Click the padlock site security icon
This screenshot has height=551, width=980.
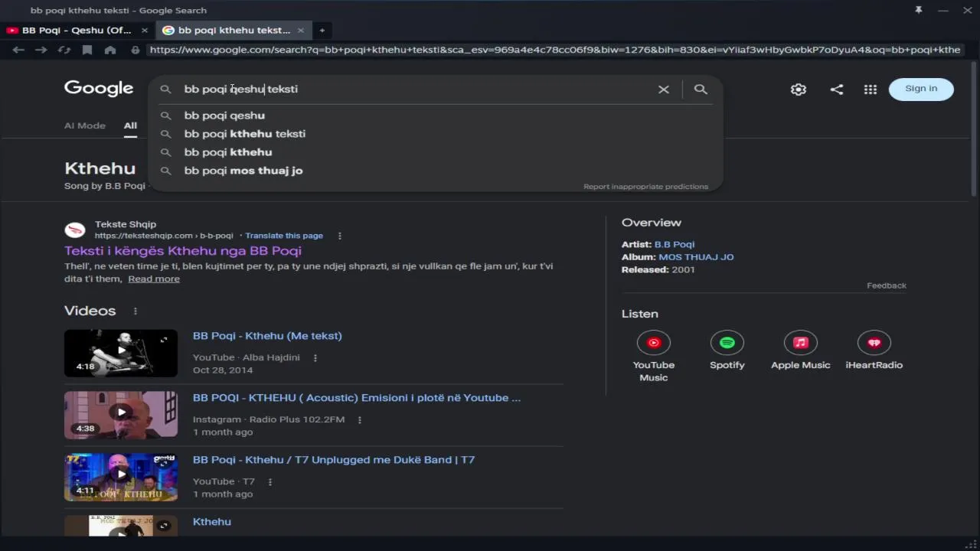[136, 50]
